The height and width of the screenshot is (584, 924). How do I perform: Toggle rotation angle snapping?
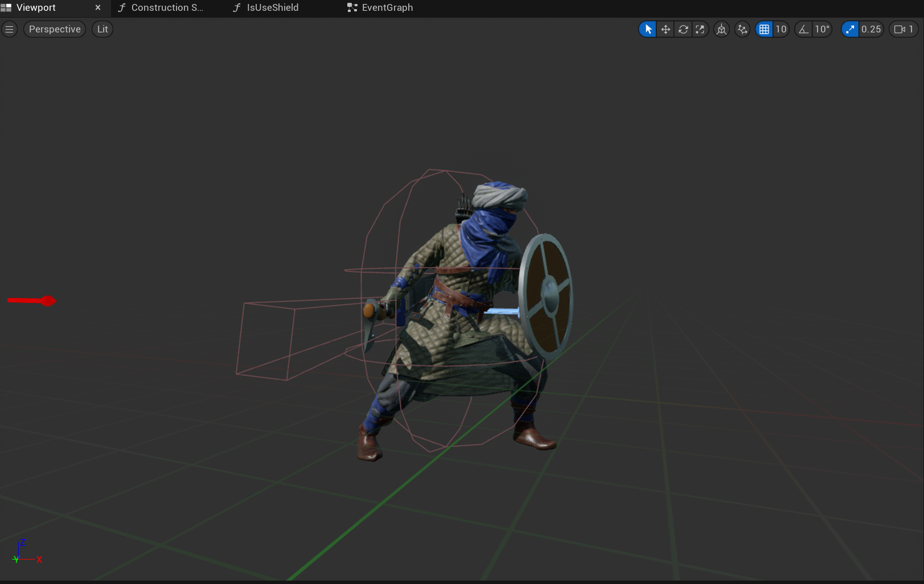(x=804, y=29)
